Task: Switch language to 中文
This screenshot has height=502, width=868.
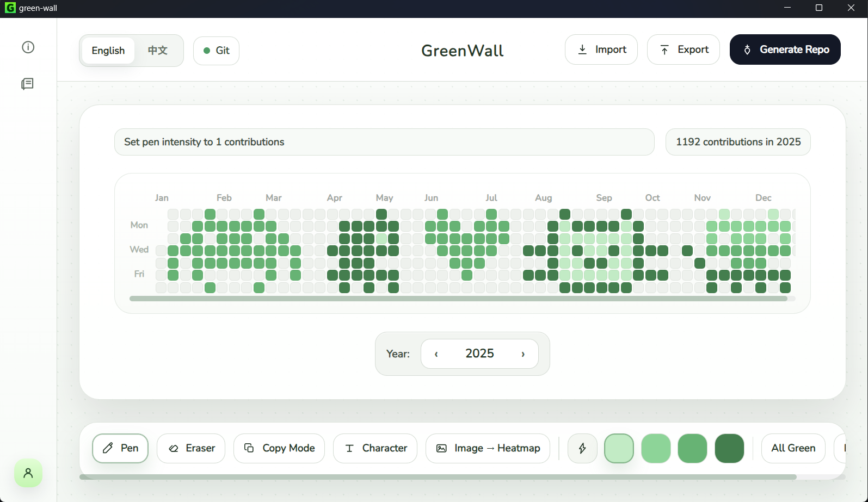Action: (x=158, y=51)
